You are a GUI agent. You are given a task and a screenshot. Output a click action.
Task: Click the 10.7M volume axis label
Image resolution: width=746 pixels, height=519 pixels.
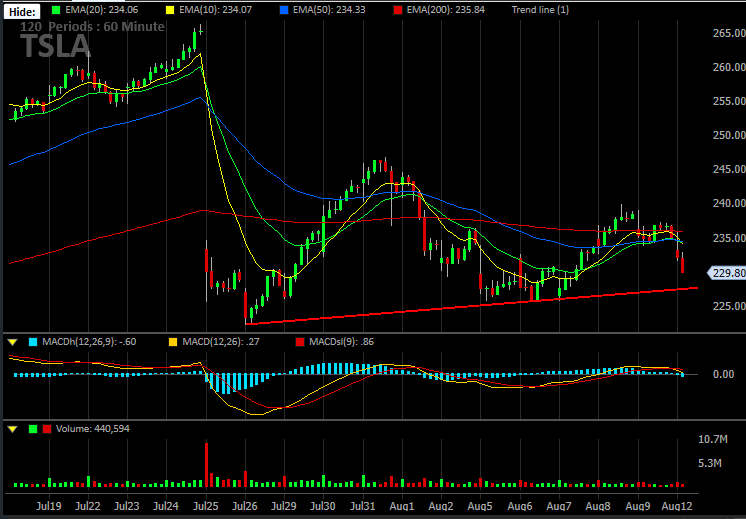(713, 440)
